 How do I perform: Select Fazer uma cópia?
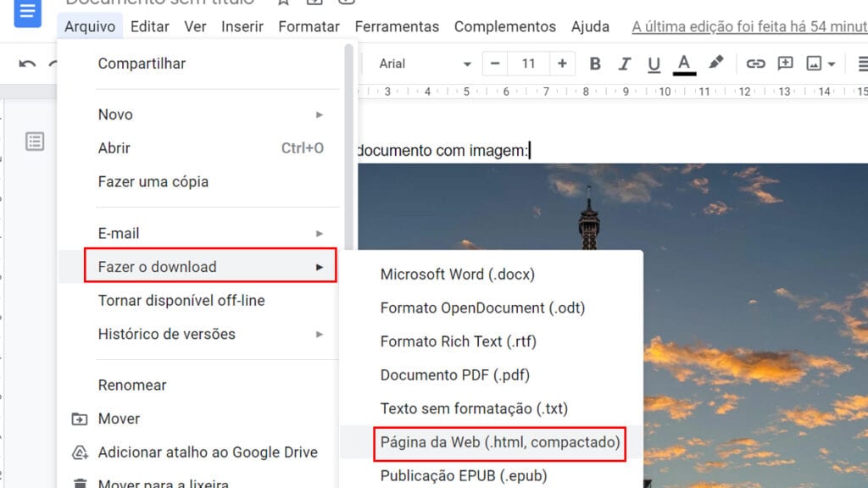click(200, 182)
